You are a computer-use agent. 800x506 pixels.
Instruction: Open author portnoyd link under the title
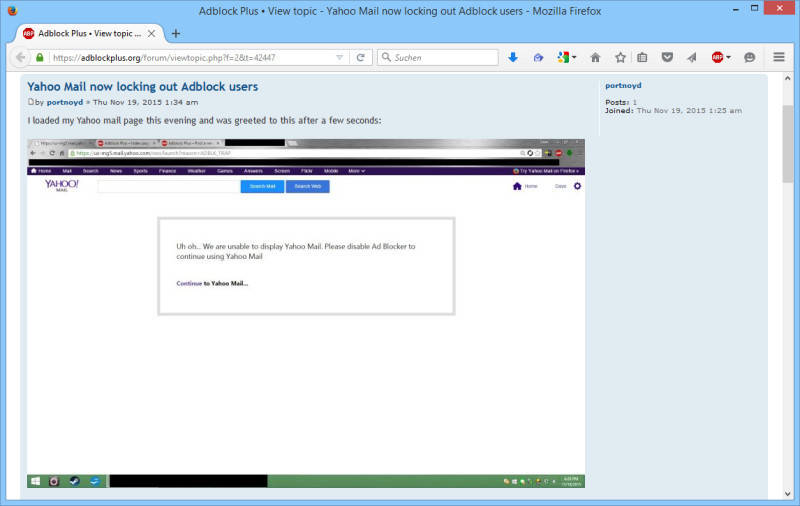point(65,103)
